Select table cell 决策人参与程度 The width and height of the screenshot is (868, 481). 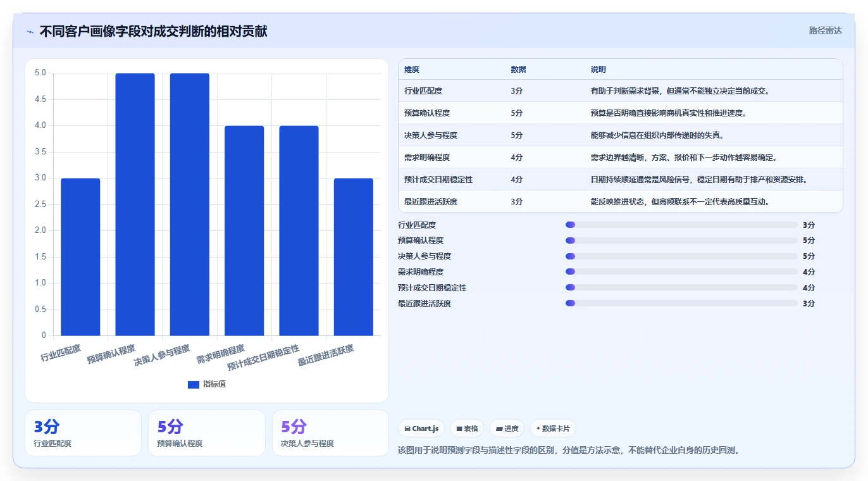click(431, 135)
